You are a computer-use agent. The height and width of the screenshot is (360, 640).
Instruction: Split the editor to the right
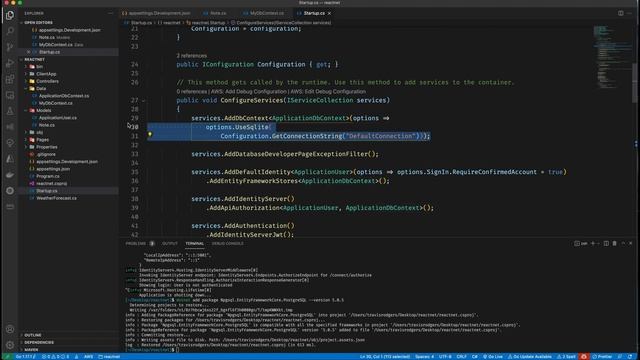click(620, 13)
